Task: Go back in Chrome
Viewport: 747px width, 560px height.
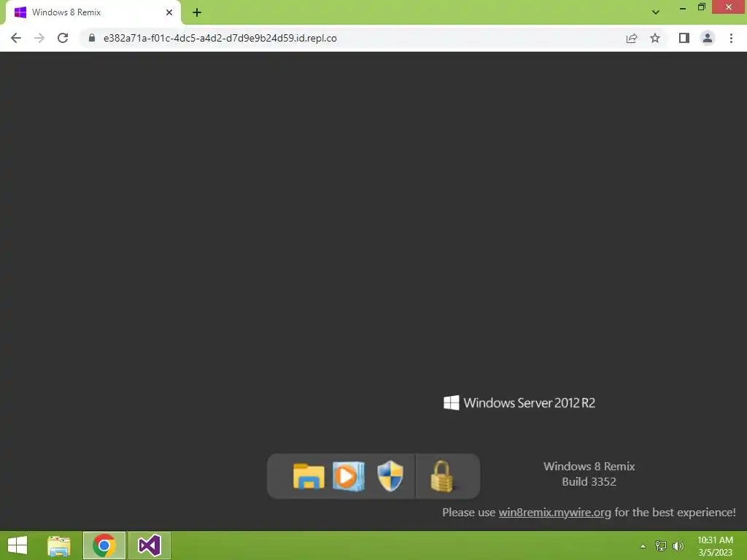Action: (16, 38)
